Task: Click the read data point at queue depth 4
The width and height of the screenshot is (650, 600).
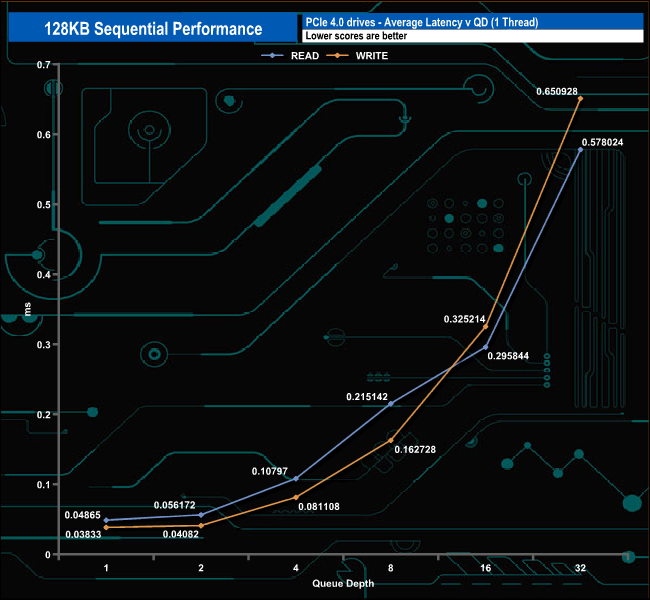Action: point(296,479)
